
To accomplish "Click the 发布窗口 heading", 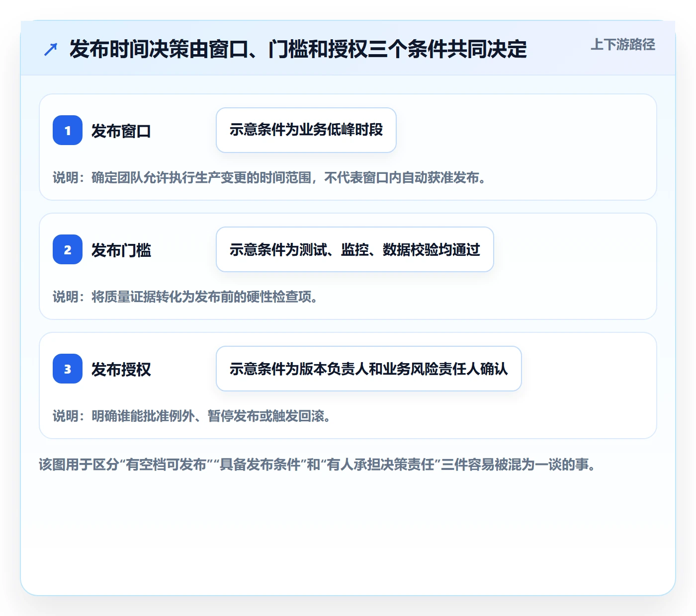I will pyautogui.click(x=121, y=131).
